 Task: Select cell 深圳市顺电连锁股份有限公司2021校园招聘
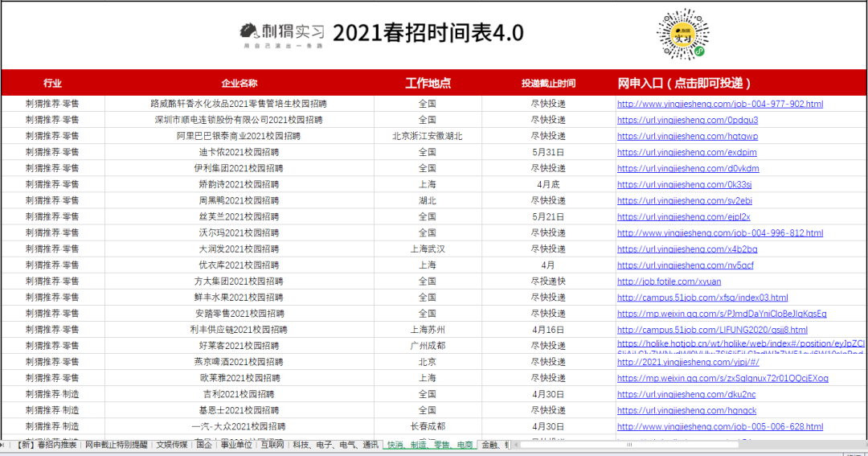click(x=240, y=120)
